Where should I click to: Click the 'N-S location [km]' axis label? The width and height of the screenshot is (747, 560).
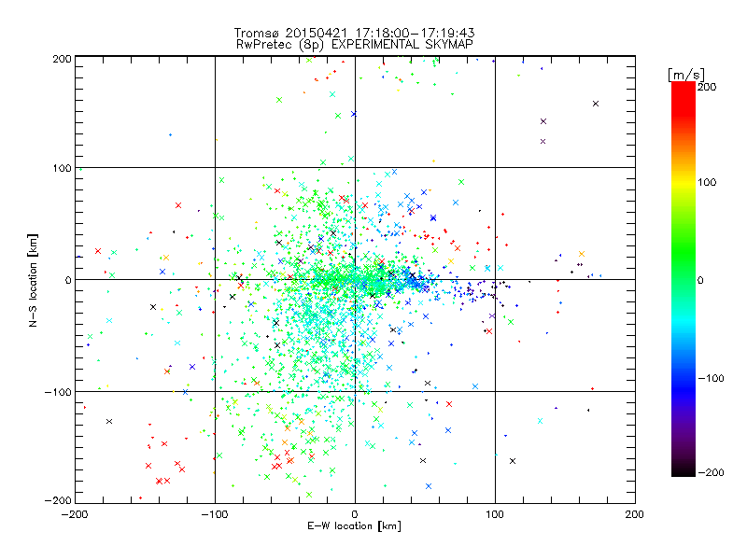click(x=33, y=280)
